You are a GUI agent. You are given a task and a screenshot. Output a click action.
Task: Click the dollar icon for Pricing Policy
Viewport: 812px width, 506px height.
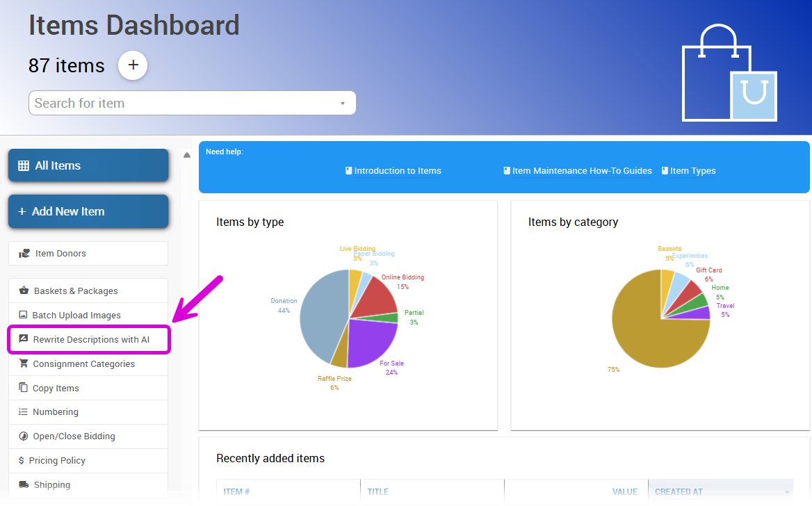[x=22, y=460]
